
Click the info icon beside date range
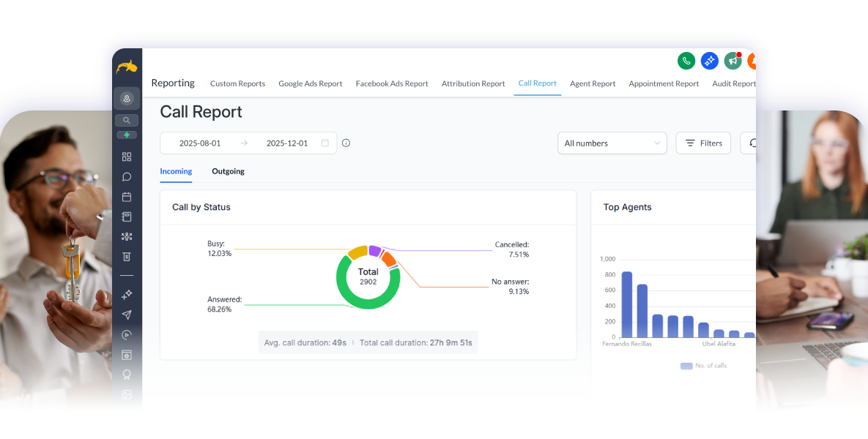(x=346, y=143)
